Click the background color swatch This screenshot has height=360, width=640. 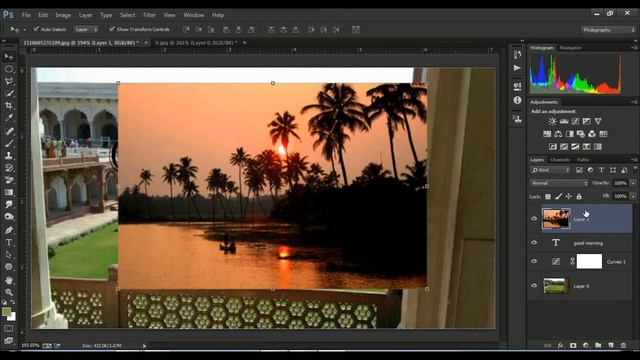(x=13, y=317)
